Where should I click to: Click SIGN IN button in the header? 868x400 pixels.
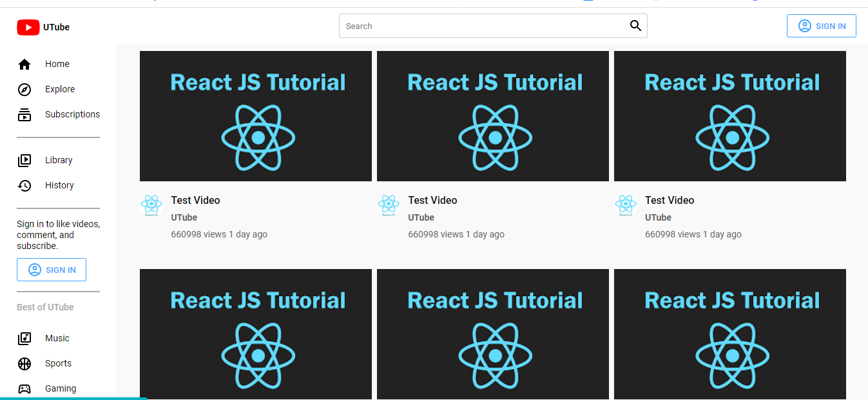pos(822,26)
